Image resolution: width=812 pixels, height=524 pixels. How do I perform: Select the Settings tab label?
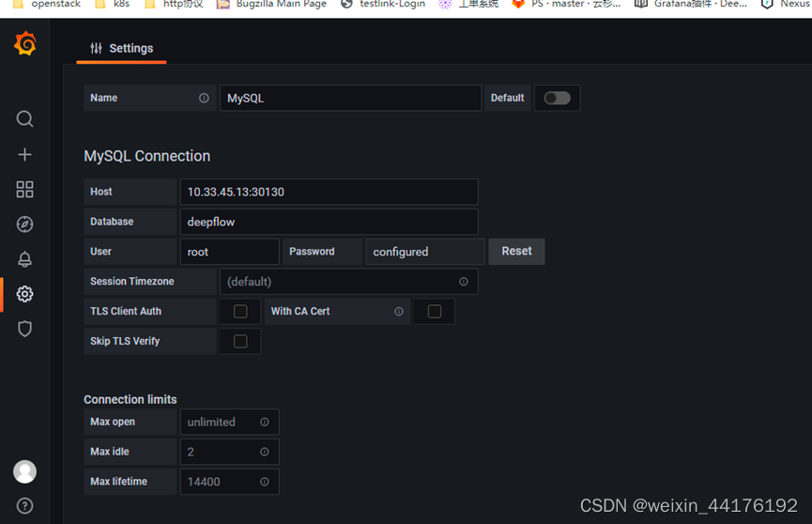131,48
